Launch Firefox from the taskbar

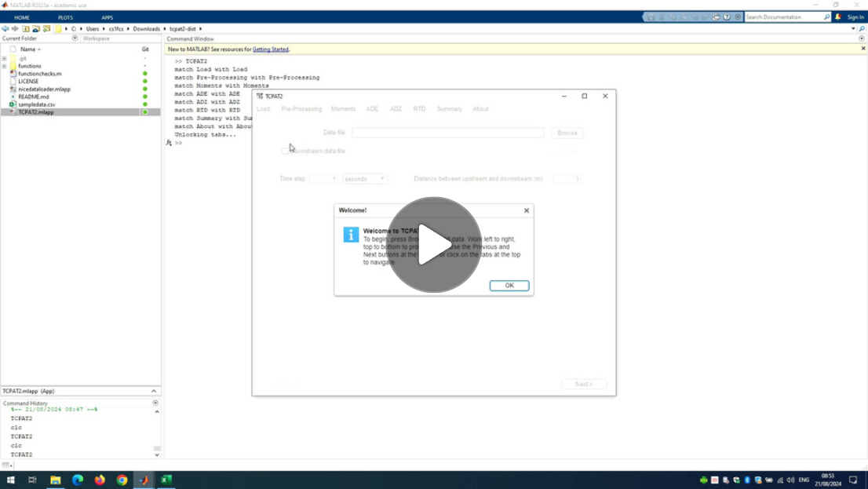pos(100,480)
